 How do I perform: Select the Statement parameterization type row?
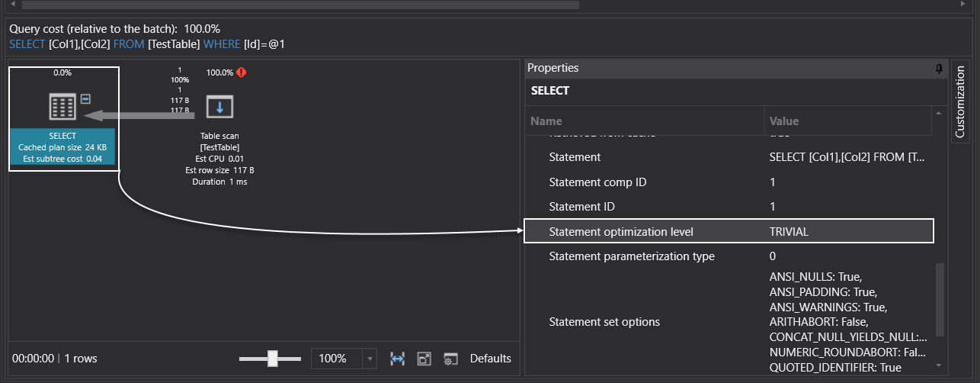(632, 256)
